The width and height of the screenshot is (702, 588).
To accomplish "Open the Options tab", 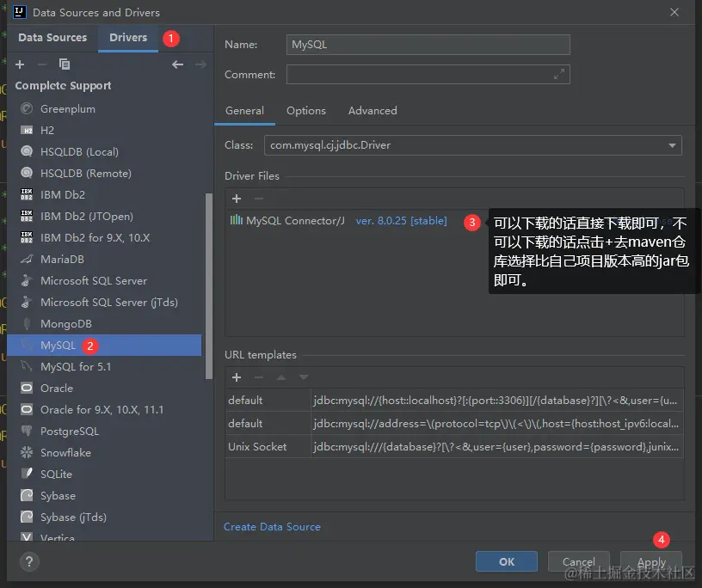I will (306, 111).
